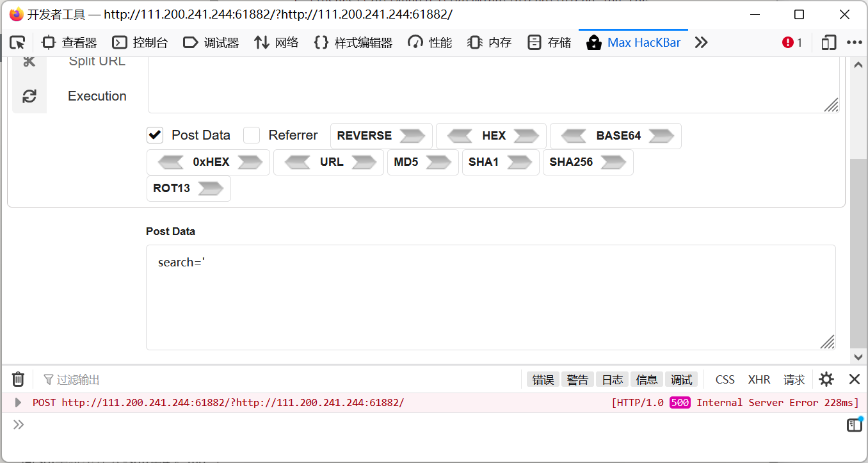Activate the element picker tool
868x463 pixels.
click(x=17, y=43)
